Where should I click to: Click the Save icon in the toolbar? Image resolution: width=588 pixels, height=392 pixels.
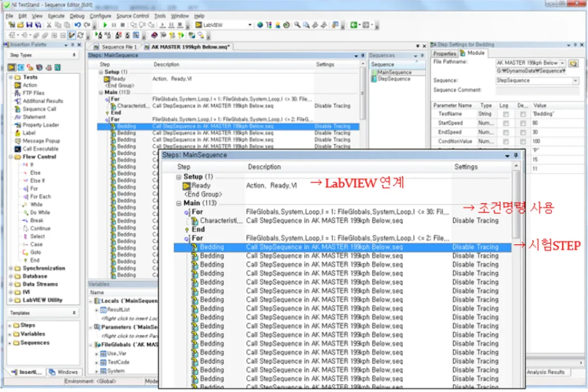pos(29,25)
